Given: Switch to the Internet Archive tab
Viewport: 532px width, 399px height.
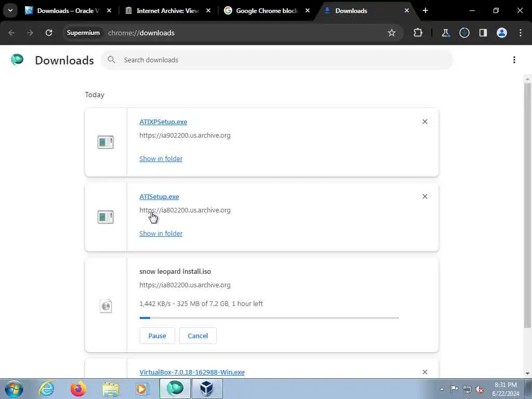Looking at the screenshot, I should pyautogui.click(x=168, y=10).
